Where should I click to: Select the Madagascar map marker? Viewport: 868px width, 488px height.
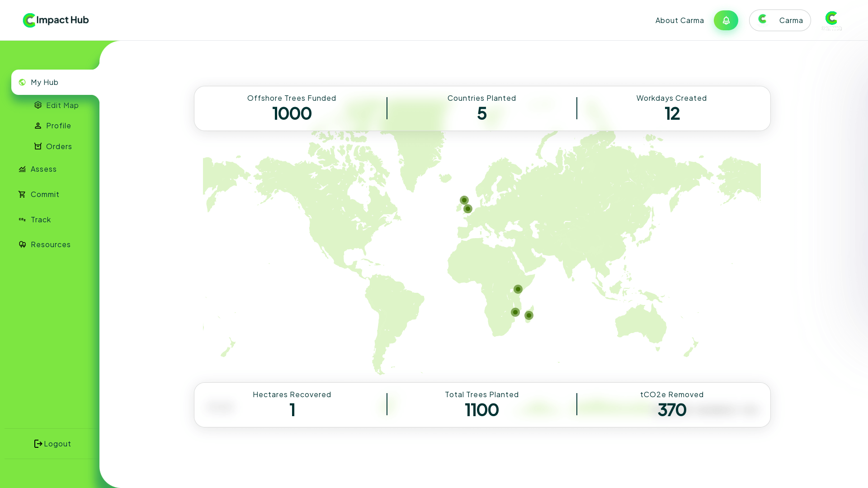[529, 315]
